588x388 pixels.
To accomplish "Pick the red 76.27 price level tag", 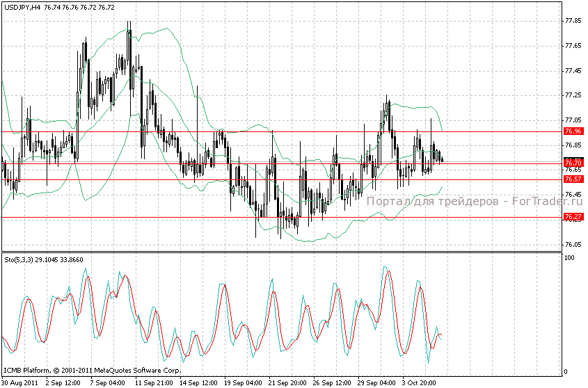I will tap(573, 217).
